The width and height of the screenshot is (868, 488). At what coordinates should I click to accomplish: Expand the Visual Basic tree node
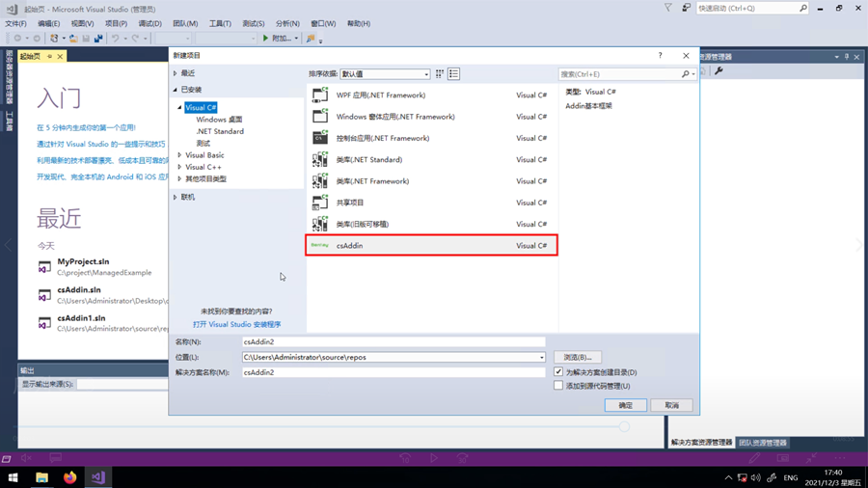[179, 155]
